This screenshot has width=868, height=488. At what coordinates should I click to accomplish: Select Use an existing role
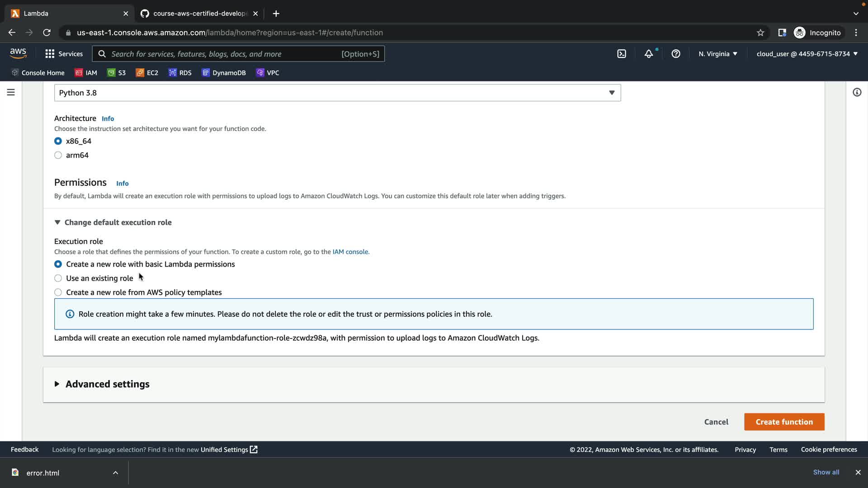[58, 278]
